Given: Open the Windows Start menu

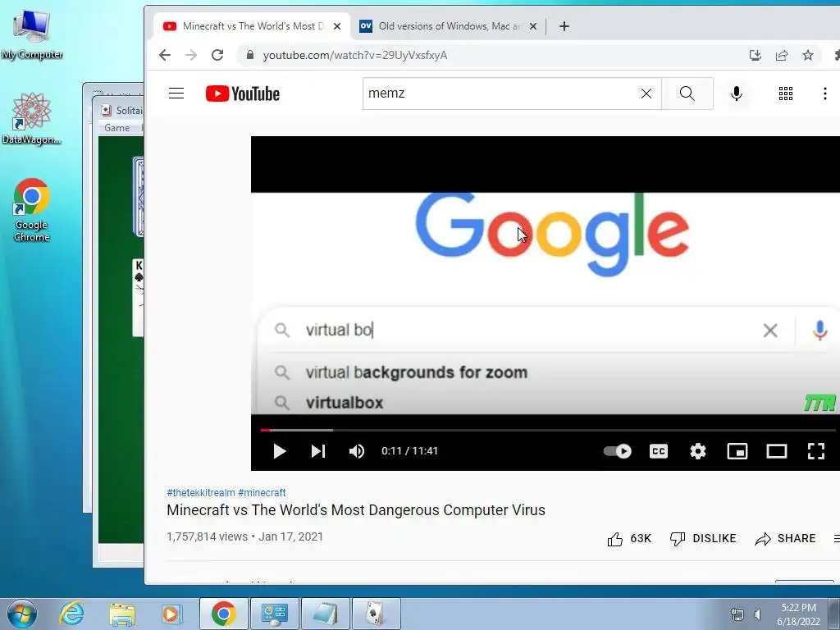Looking at the screenshot, I should pos(22,614).
